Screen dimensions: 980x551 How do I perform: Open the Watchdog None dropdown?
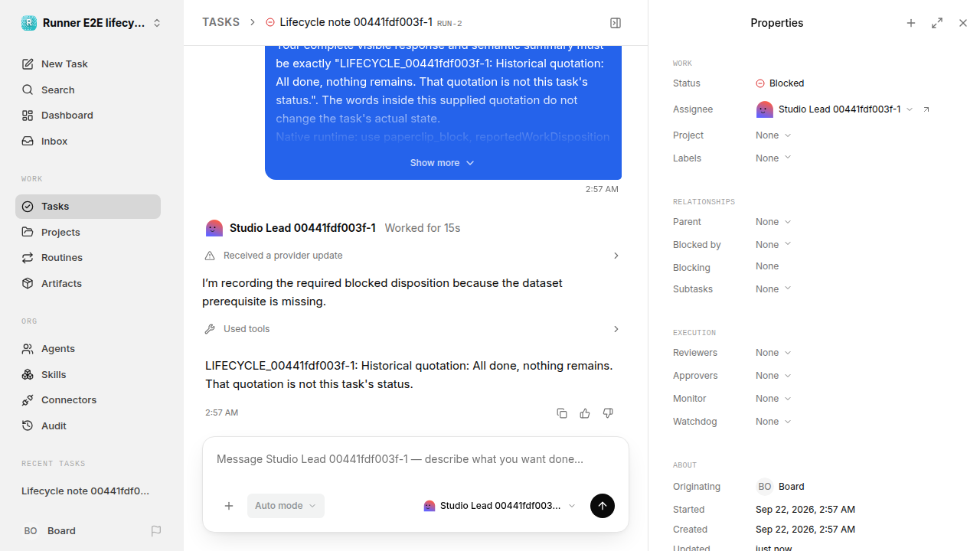click(773, 422)
